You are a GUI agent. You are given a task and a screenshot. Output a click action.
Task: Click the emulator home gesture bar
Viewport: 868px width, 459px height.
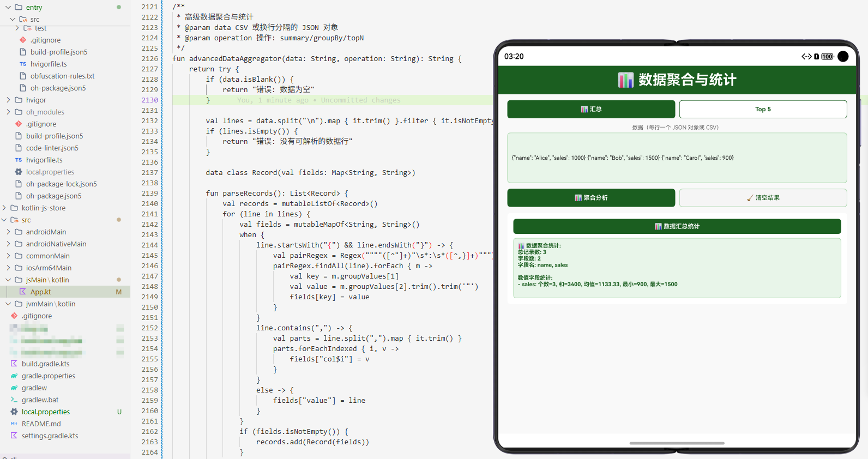(x=677, y=443)
